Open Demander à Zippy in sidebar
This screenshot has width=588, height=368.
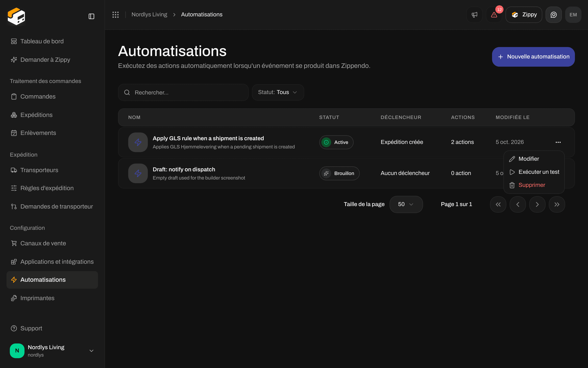tap(52, 60)
